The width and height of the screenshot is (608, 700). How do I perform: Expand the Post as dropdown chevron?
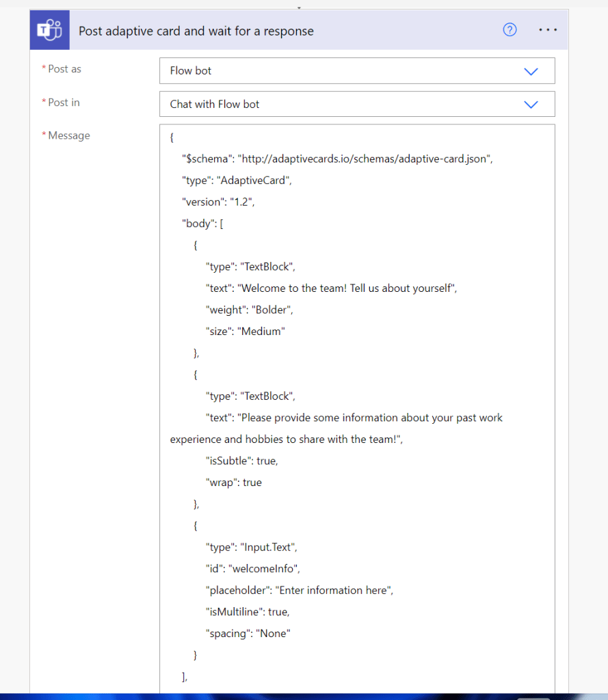click(x=531, y=71)
